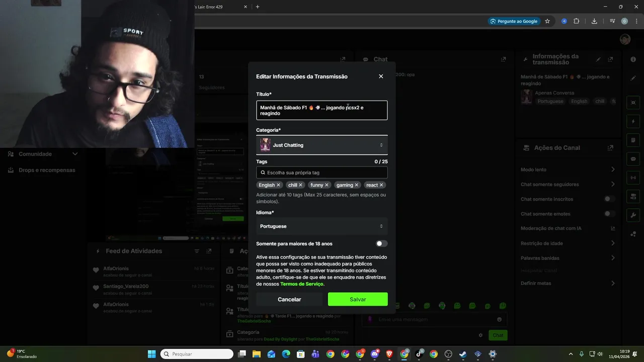The image size is (644, 362).
Task: Open the Idioma dropdown showing Portuguese
Action: pos(322,226)
